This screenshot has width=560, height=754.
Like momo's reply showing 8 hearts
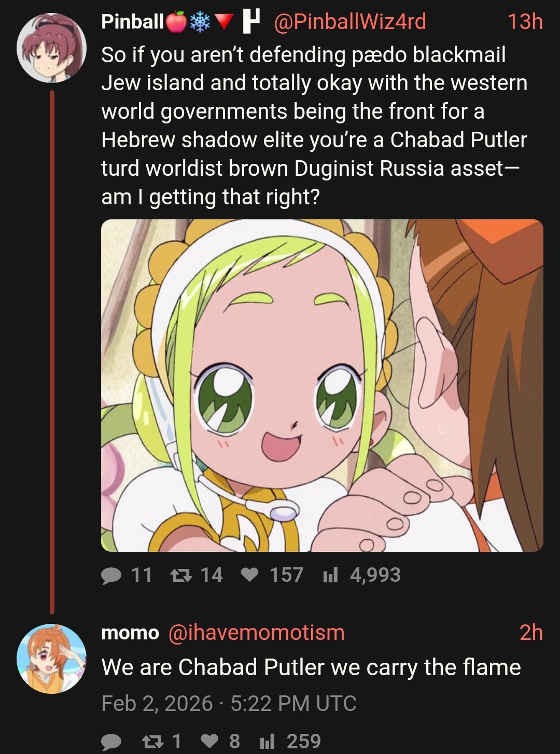[x=209, y=742]
